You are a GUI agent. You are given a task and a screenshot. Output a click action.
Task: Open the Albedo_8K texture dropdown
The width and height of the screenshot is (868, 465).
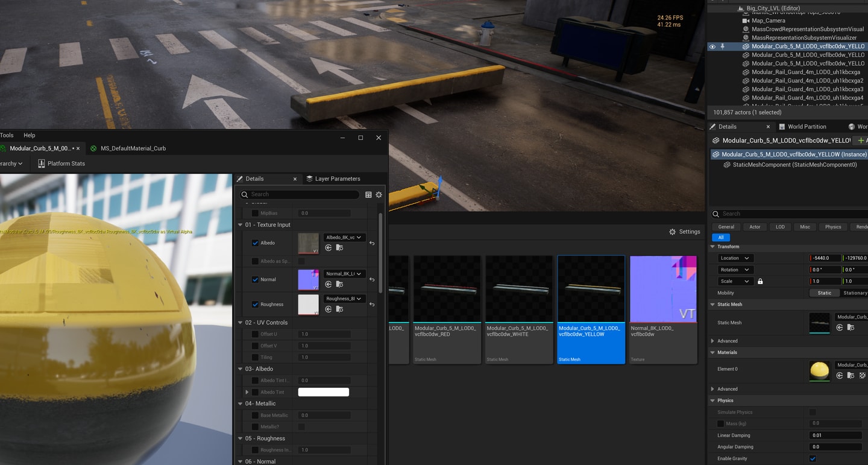click(344, 238)
